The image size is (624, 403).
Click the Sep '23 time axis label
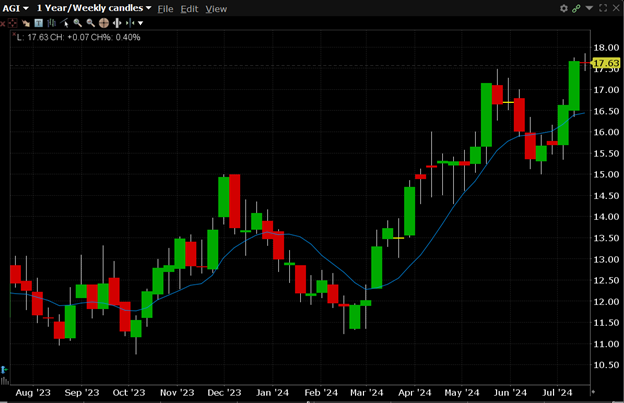82,393
